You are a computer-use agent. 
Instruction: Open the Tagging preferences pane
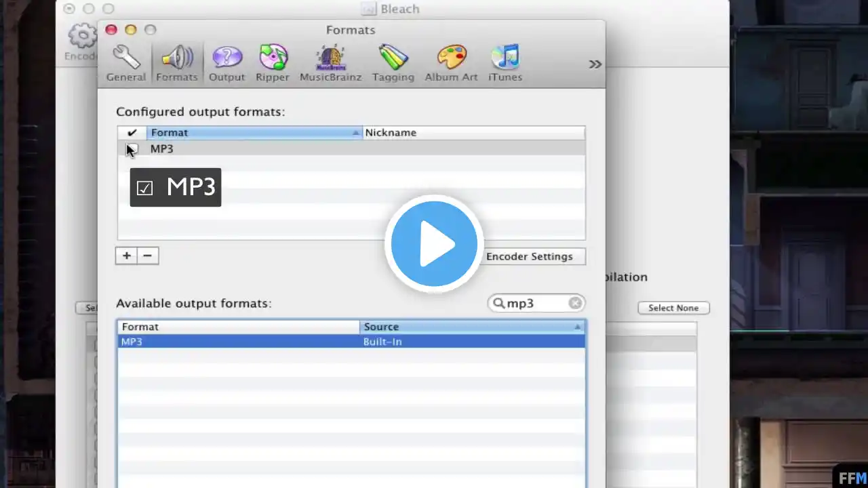point(393,64)
